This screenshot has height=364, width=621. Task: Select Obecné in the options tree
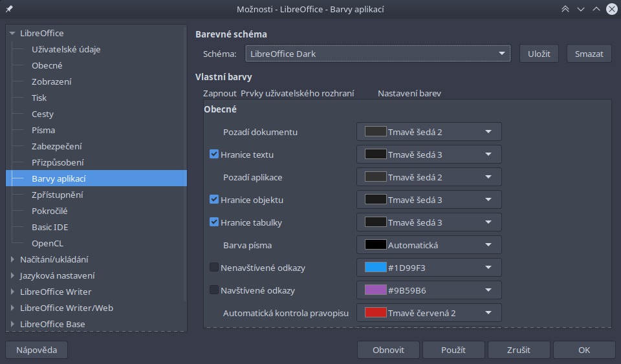[x=47, y=65]
